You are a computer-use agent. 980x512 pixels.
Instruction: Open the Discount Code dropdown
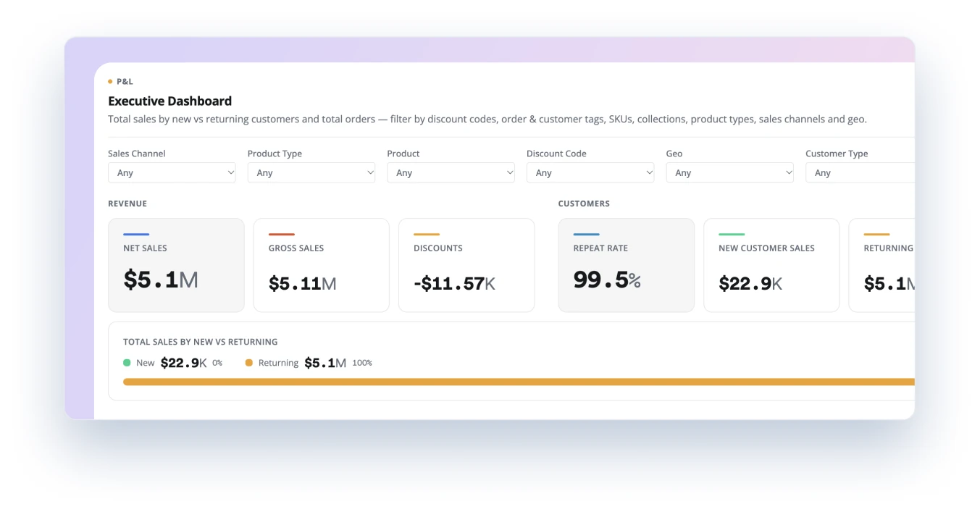click(x=590, y=172)
